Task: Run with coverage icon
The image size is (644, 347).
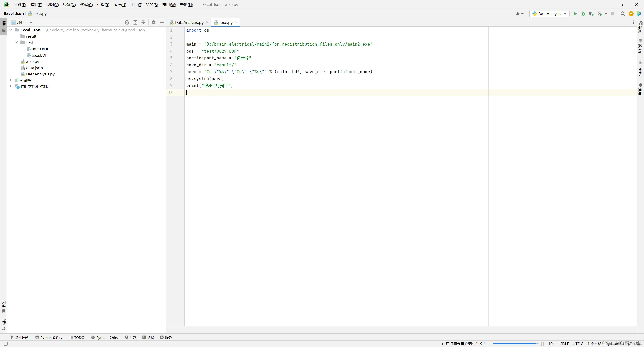Action: pos(591,14)
